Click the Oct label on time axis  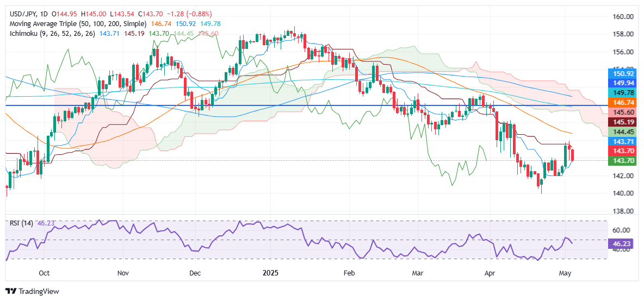[x=45, y=272]
